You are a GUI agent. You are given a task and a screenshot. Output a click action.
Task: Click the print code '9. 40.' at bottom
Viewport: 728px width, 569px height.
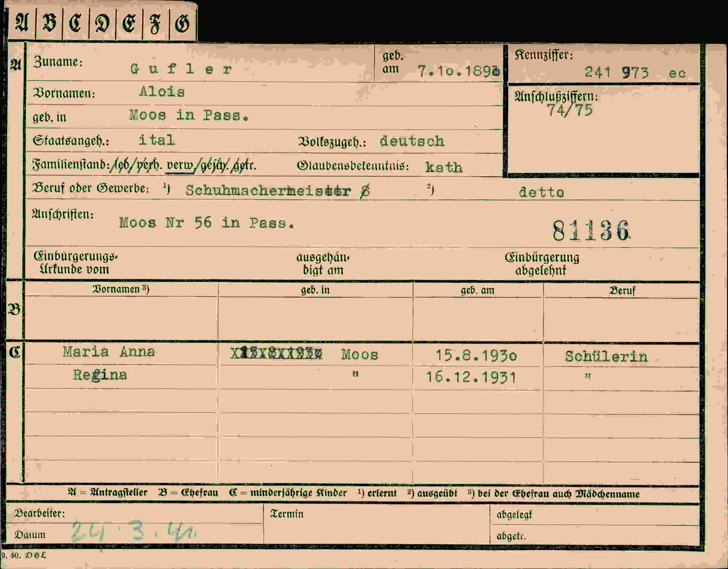pos(11,556)
